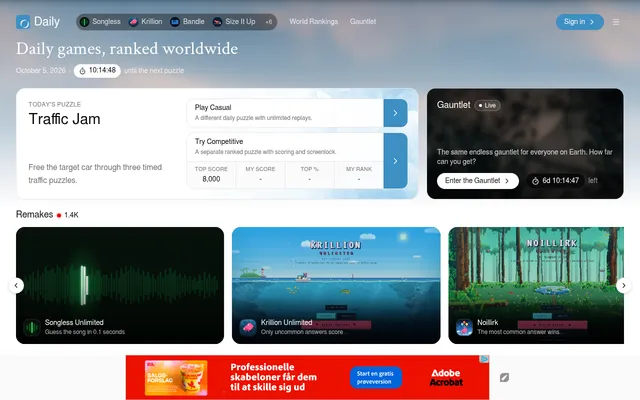
Task: Click the Remakes section heading
Action: pyautogui.click(x=34, y=214)
